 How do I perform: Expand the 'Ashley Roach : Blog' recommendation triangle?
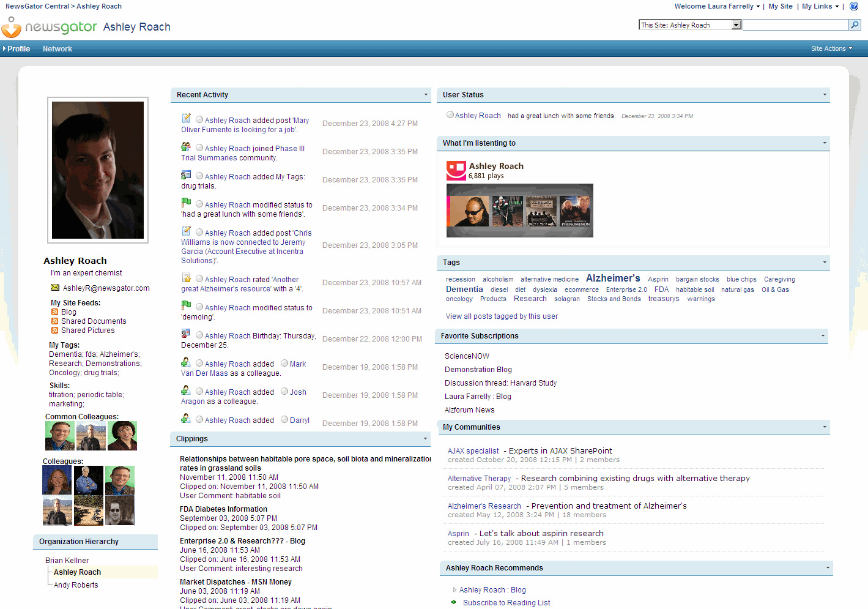coord(454,590)
